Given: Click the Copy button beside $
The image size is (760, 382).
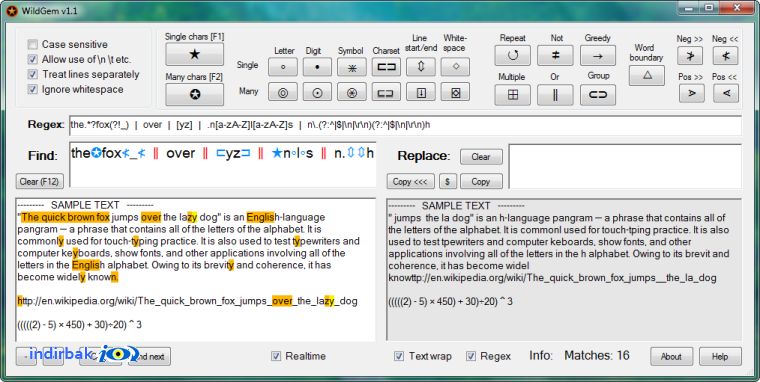Looking at the screenshot, I should pos(481,181).
